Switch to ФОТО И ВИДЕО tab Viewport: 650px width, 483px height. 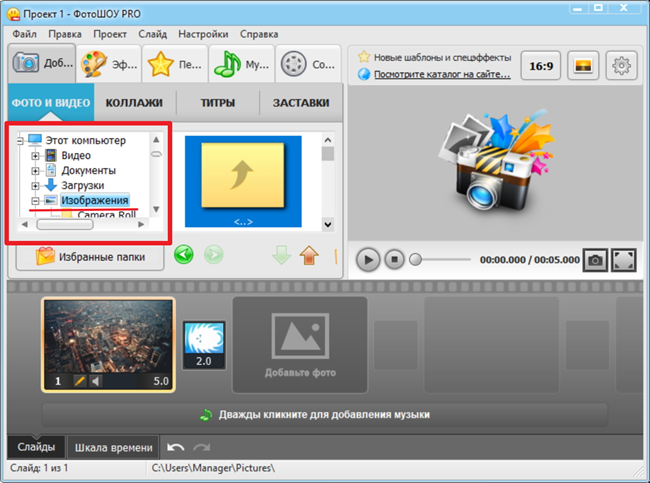tap(51, 102)
